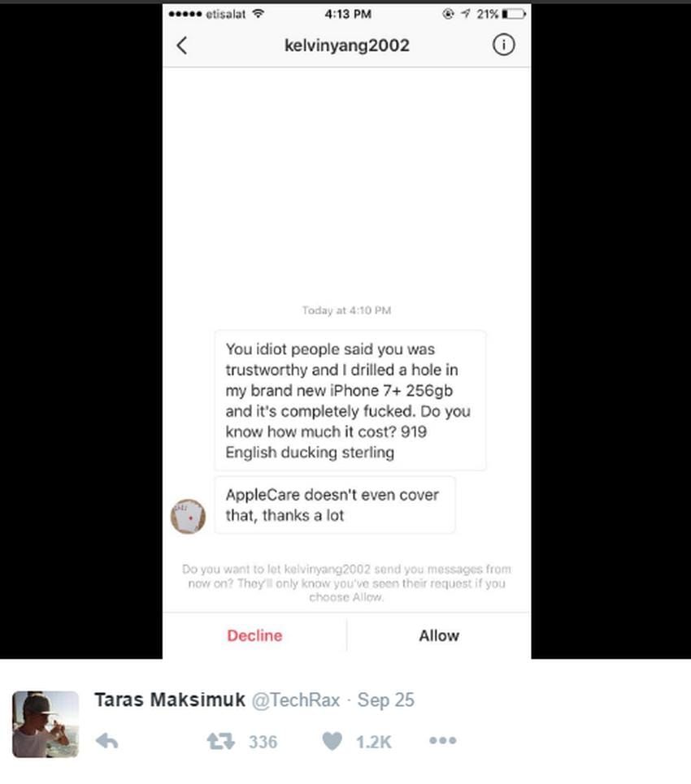This screenshot has height=784, width=691.
Task: Open the three-dot more options
Action: click(443, 740)
